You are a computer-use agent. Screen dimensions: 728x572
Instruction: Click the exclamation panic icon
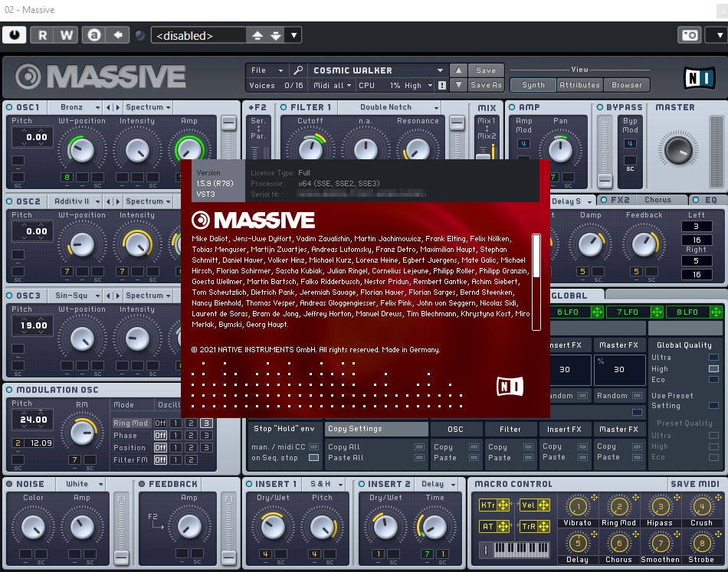tap(442, 85)
